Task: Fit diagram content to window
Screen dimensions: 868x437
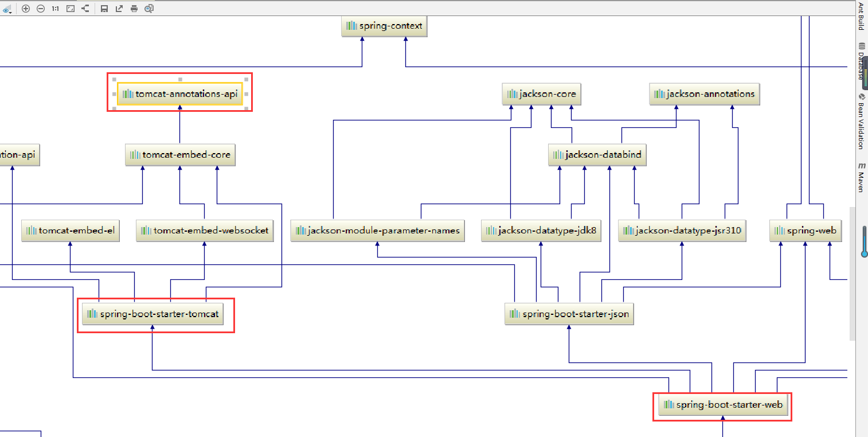Action: (x=71, y=9)
